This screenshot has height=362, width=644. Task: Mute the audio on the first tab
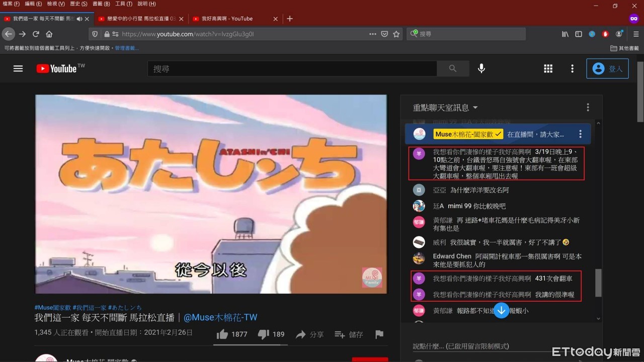[79, 19]
